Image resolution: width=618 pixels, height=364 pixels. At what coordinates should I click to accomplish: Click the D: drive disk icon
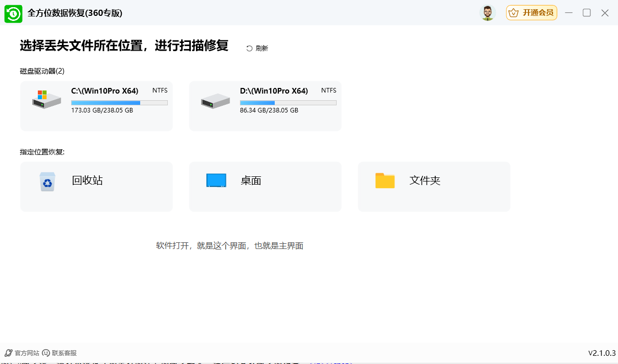pyautogui.click(x=214, y=101)
